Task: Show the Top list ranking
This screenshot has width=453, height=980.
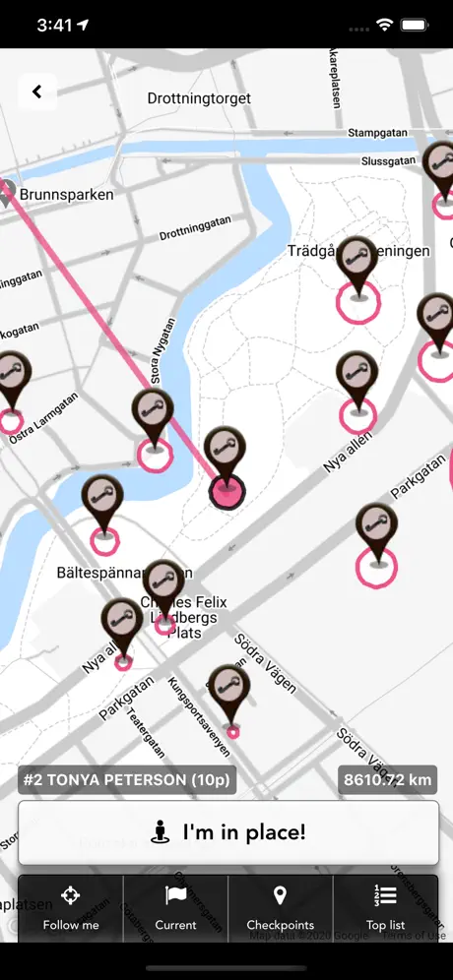Action: click(x=385, y=908)
